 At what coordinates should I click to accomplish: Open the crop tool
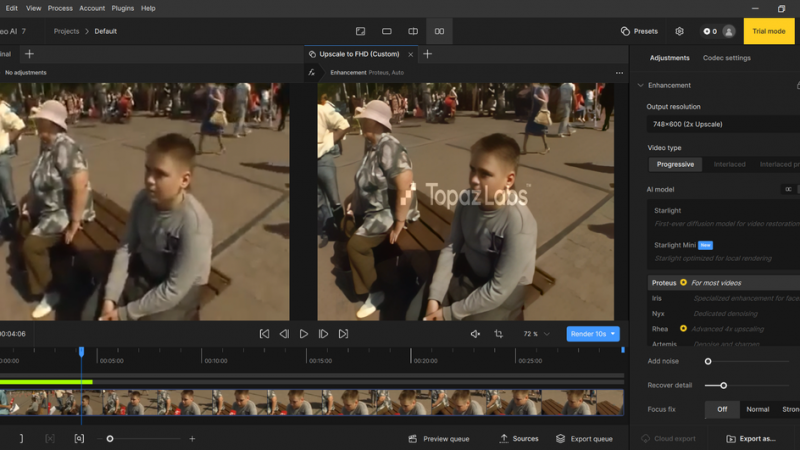click(x=498, y=334)
